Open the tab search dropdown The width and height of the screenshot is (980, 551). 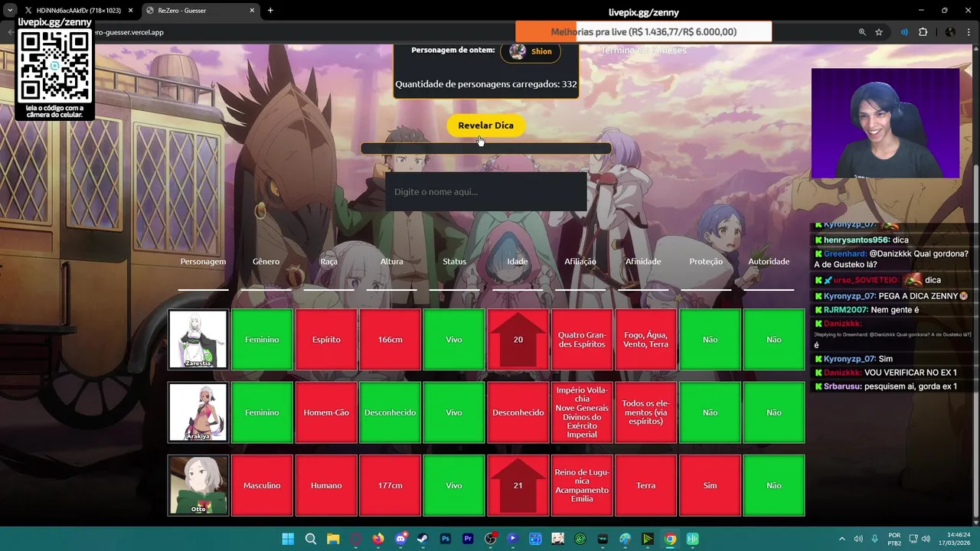[9, 11]
